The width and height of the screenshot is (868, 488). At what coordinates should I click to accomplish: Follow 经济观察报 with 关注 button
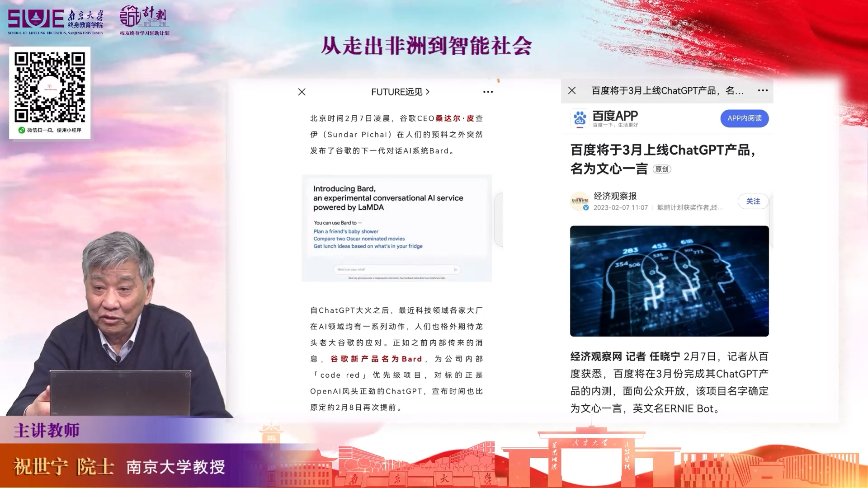(753, 201)
